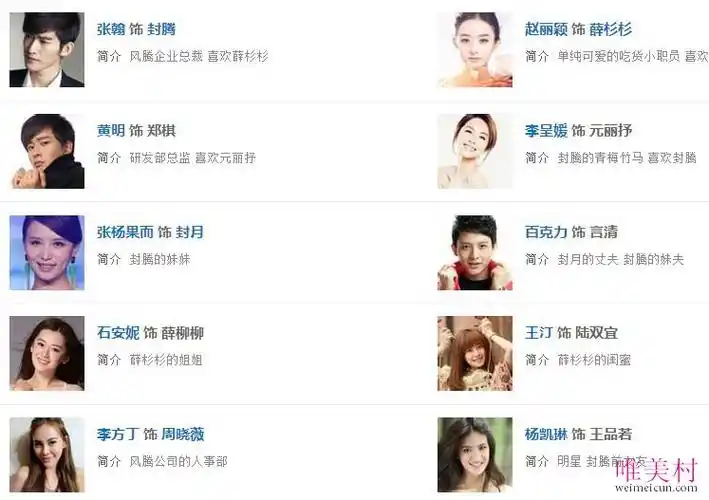Viewport: 709px width, 500px height.
Task: Select the 石安妮 actress link
Action: [118, 333]
